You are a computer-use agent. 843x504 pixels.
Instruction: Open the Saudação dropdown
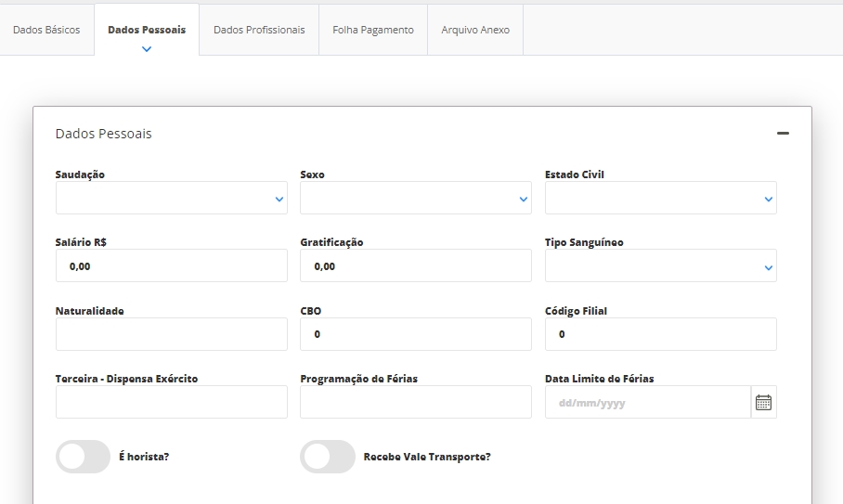point(172,199)
